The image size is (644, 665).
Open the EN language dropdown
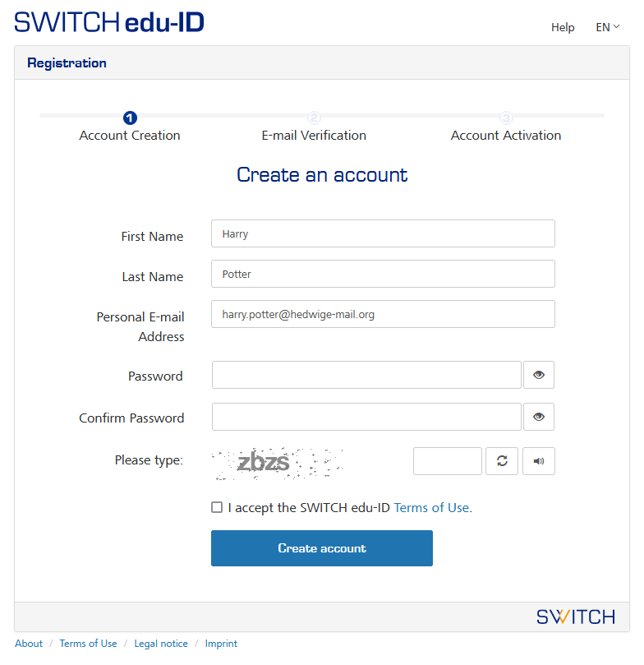(607, 27)
